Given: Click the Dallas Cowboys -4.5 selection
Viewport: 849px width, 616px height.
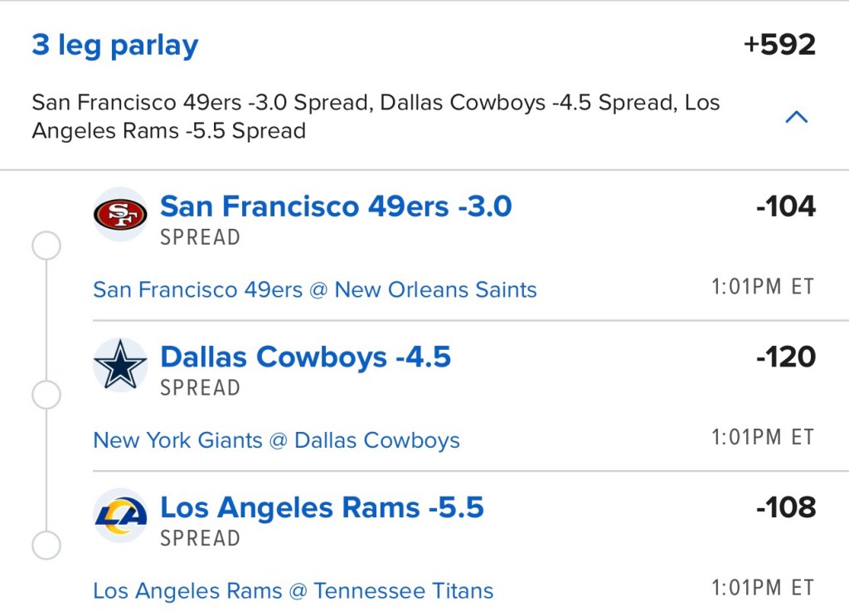Looking at the screenshot, I should tap(305, 357).
